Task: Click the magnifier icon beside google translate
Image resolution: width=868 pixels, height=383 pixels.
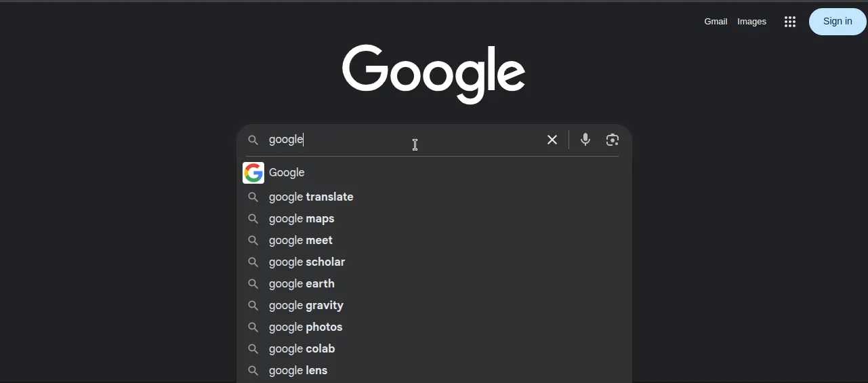Action: coord(253,197)
